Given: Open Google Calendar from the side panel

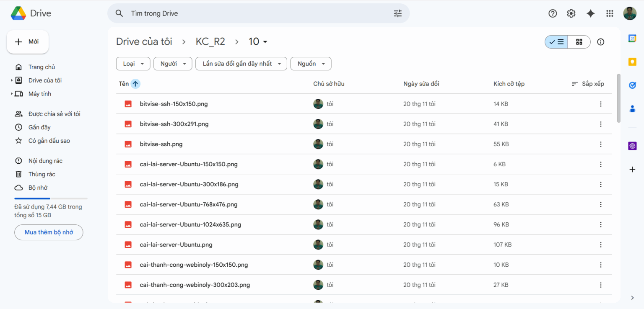Looking at the screenshot, I should click(x=633, y=38).
